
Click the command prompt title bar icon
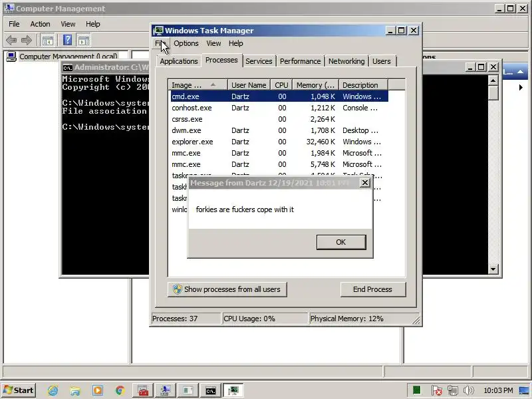(68, 68)
